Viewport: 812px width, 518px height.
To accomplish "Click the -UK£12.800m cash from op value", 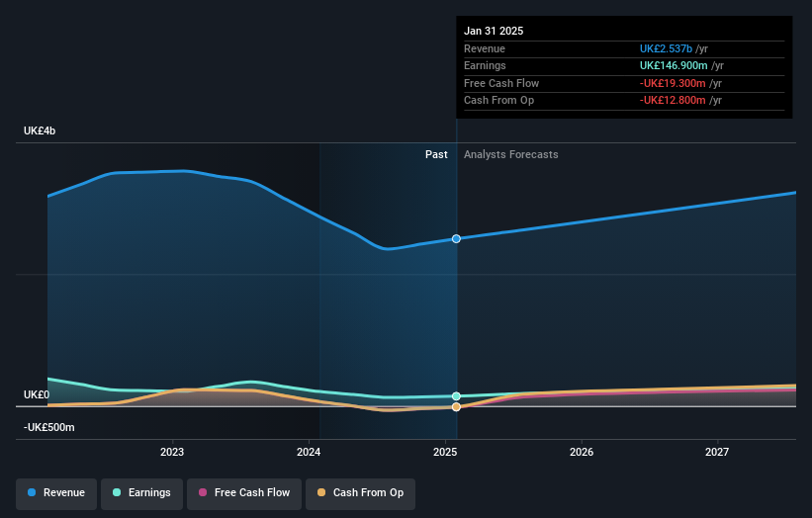I will (x=673, y=101).
